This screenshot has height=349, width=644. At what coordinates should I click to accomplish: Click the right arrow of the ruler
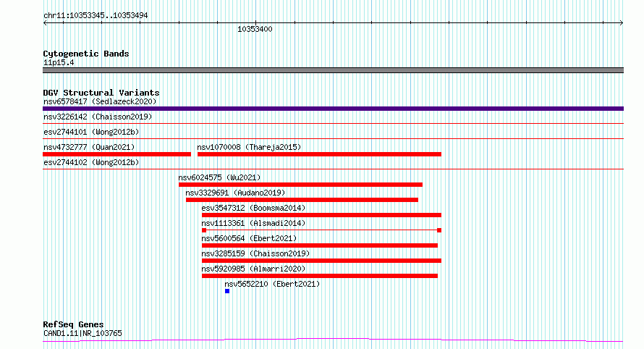(x=622, y=23)
